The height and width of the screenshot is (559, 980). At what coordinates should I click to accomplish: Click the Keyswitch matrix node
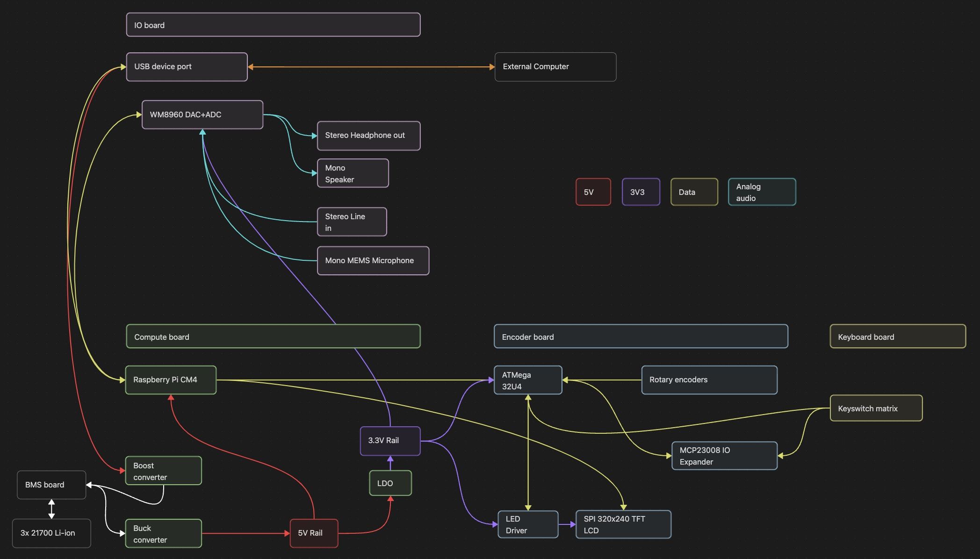pos(876,408)
